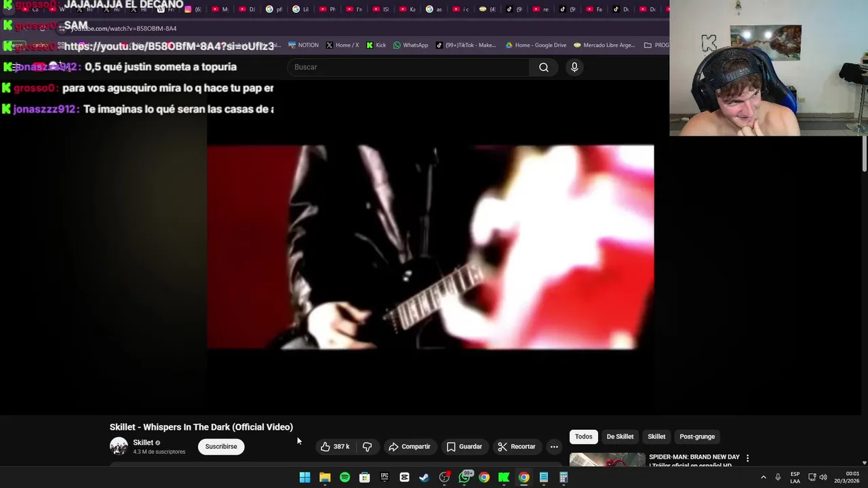This screenshot has height=488, width=868.
Task: Open the NOTION bookmark
Action: coord(303,45)
